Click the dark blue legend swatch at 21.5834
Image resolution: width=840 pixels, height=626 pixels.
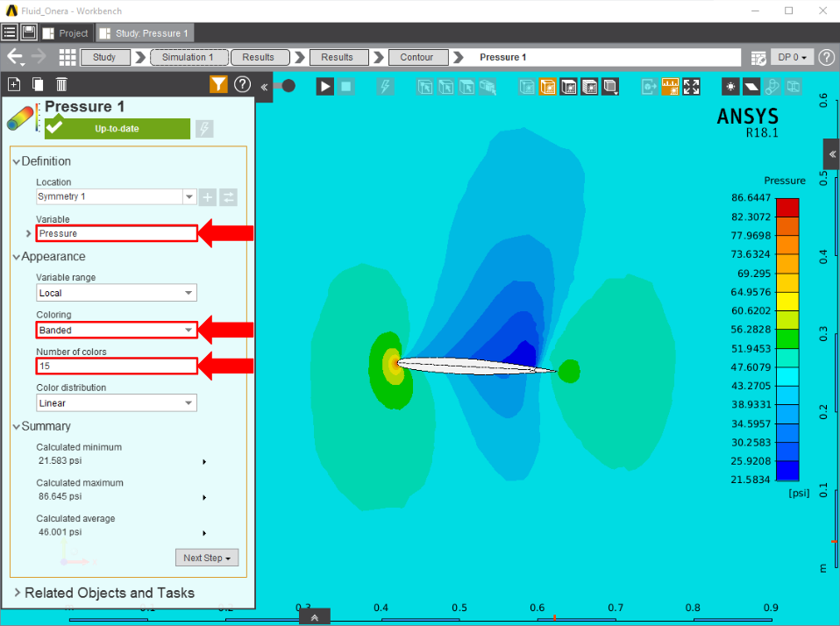coord(787,470)
